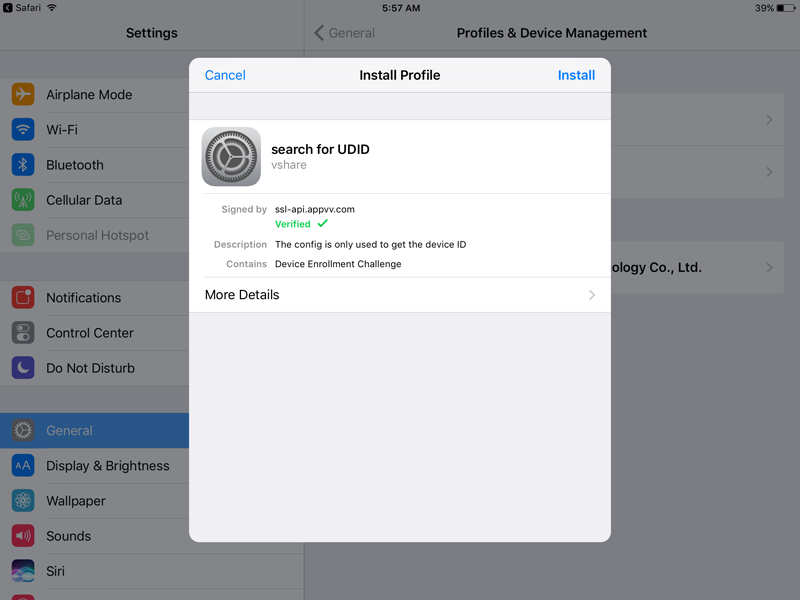Click the Bluetooth settings icon
Screen dimensions: 800x600
[23, 165]
